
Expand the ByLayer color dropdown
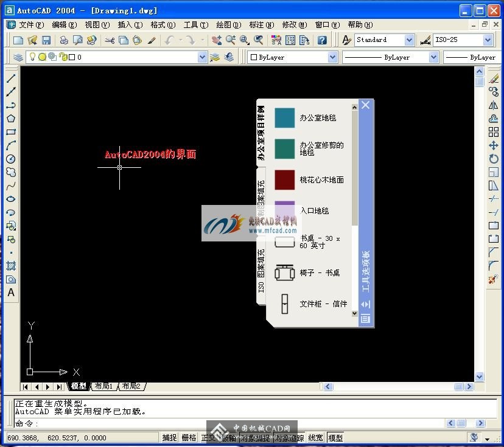tap(333, 58)
